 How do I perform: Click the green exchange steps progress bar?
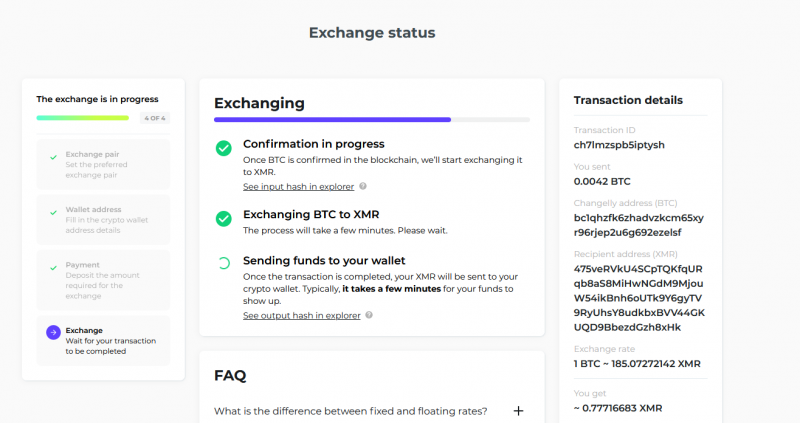coord(83,118)
